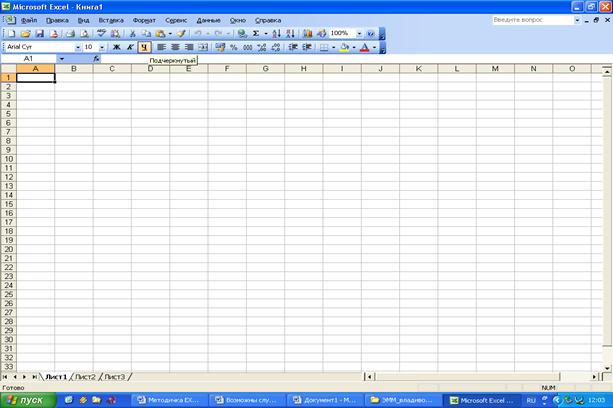
Task: Sort ascending with the A-Z icon
Action: click(x=276, y=34)
